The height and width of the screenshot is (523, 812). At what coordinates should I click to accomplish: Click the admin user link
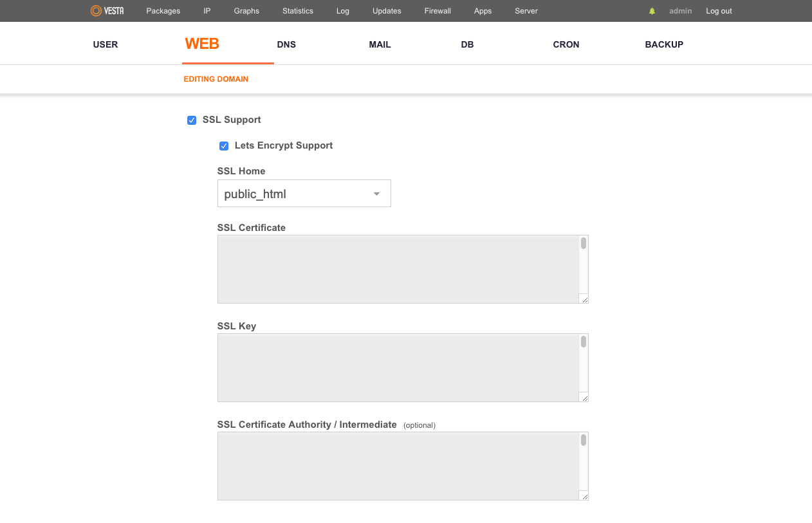(681, 11)
